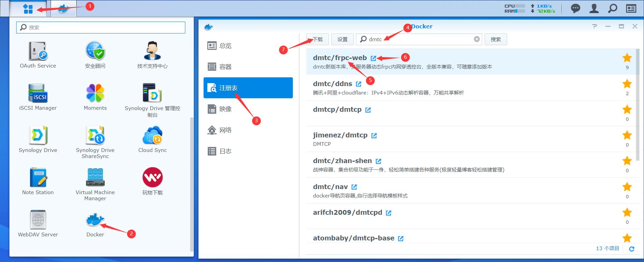Open notifications speech-bubble icon
The width and height of the screenshot is (644, 262).
575,8
